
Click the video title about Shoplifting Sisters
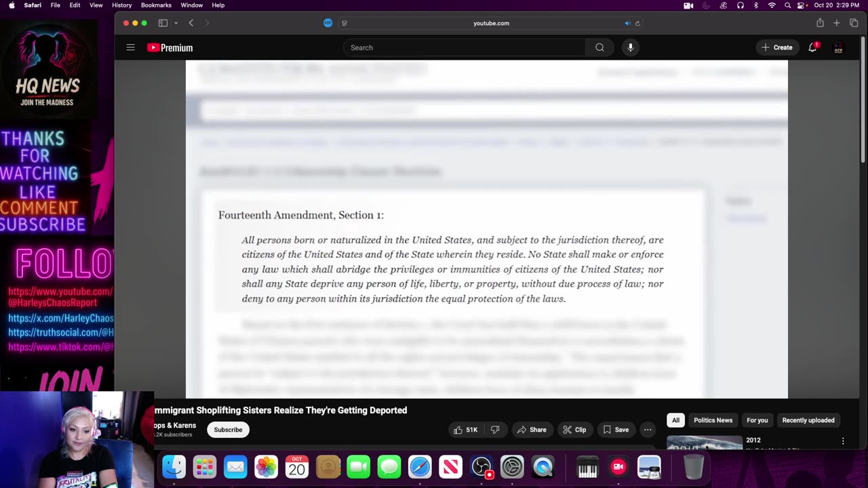pos(281,410)
